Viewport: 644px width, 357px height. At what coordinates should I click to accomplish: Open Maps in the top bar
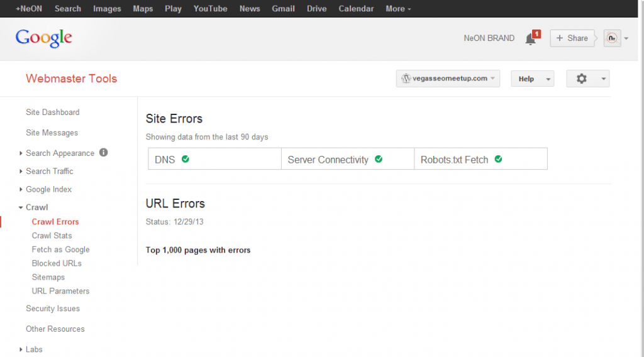tap(143, 9)
